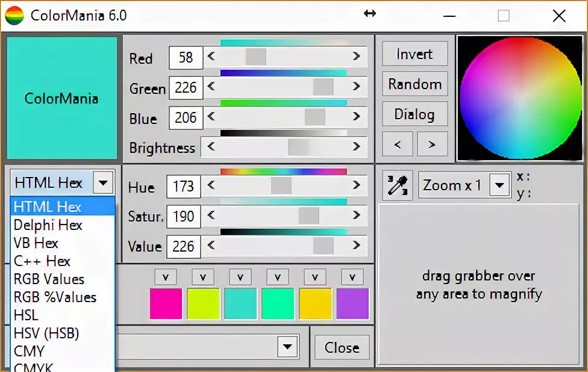The width and height of the screenshot is (588, 372).
Task: Click the ColorMania rainbow app icon
Action: pos(14,16)
